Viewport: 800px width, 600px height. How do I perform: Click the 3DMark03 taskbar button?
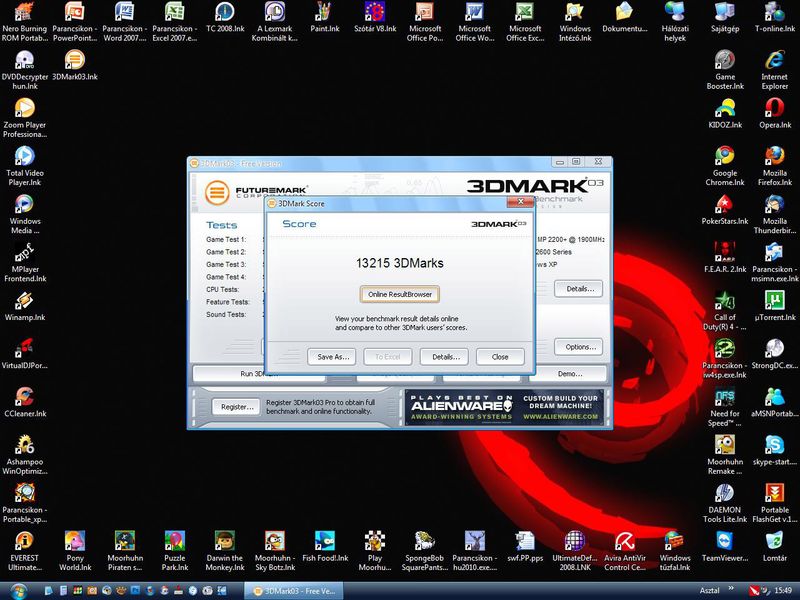click(293, 591)
